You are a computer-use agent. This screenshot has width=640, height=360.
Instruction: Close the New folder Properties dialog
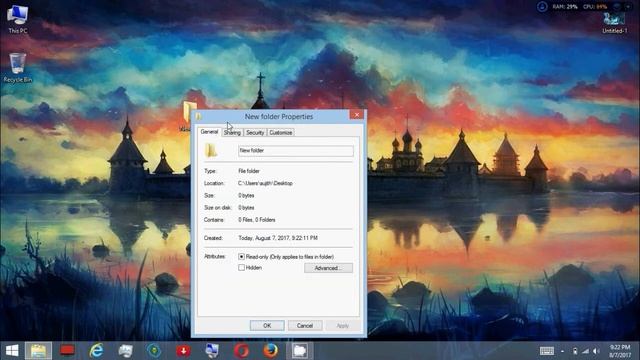357,115
